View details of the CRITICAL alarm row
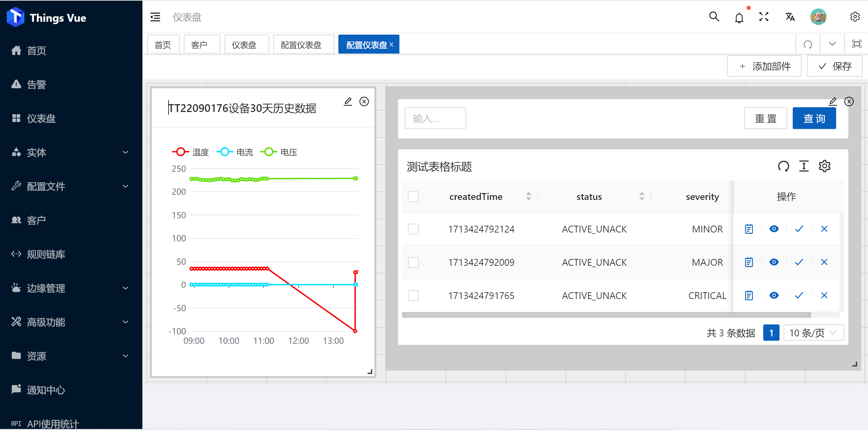 click(774, 295)
